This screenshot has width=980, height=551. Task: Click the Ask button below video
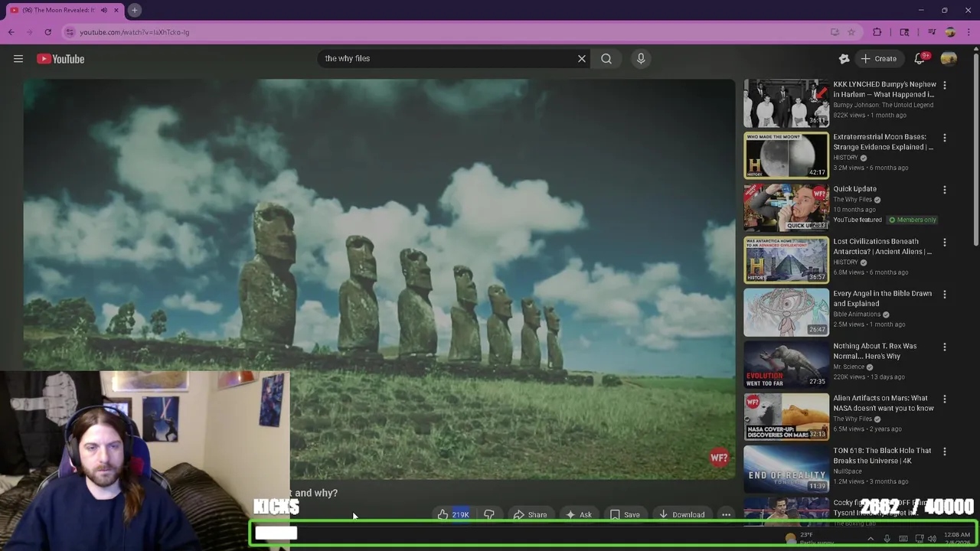click(x=578, y=515)
